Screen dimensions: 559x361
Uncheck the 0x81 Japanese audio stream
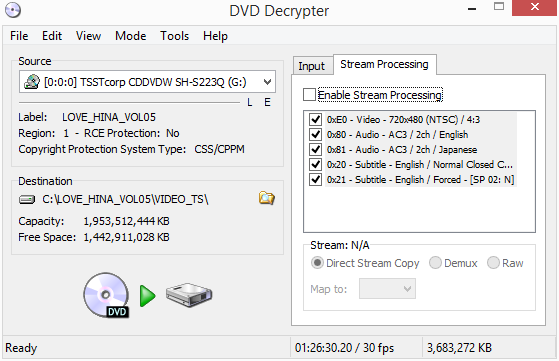[x=316, y=149]
